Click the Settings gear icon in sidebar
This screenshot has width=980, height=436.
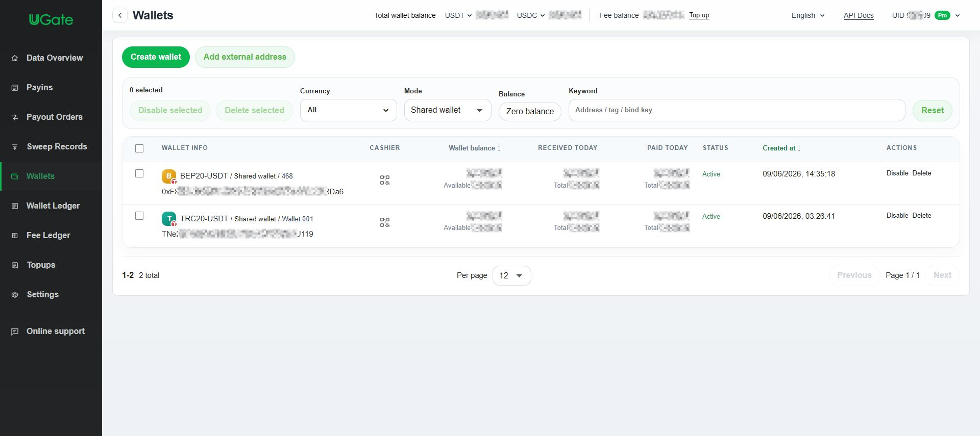click(x=15, y=295)
